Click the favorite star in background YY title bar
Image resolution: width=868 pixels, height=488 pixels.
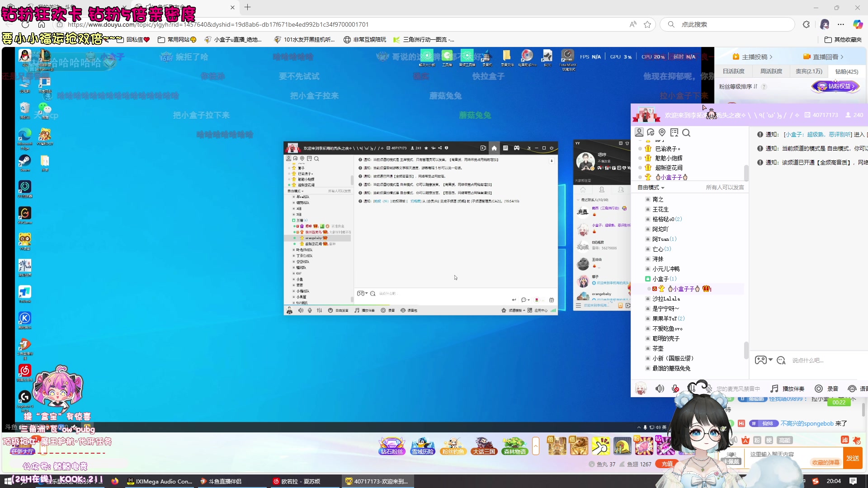tap(426, 148)
